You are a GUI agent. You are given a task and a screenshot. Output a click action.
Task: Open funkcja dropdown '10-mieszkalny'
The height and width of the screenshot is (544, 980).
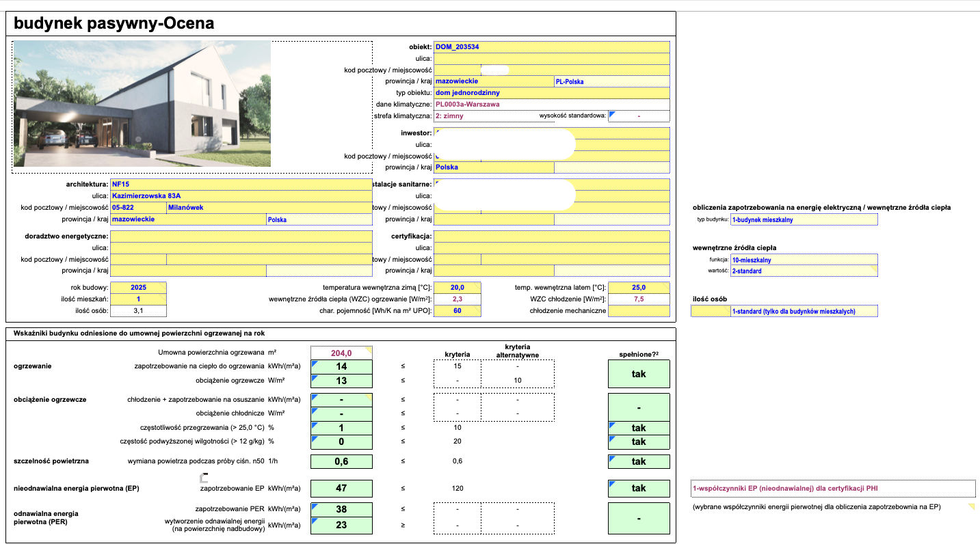[803, 260]
